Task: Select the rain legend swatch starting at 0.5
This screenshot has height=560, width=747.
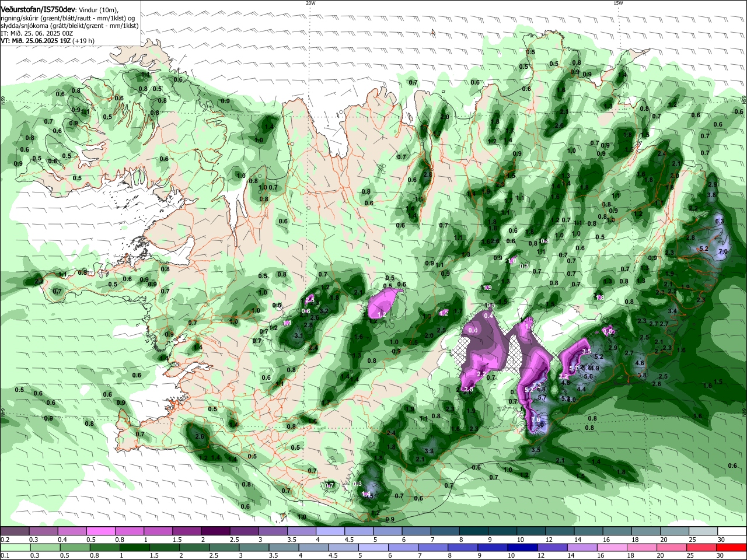Action: [x=75, y=548]
